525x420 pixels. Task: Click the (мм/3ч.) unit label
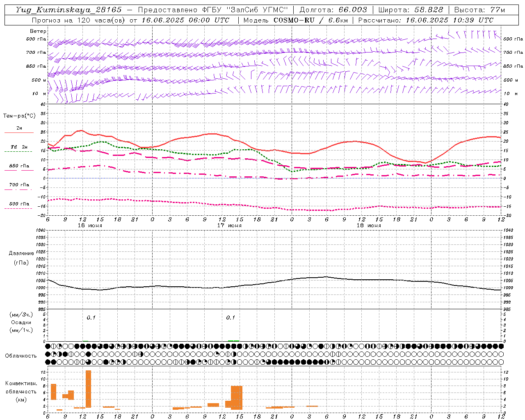tap(21, 315)
